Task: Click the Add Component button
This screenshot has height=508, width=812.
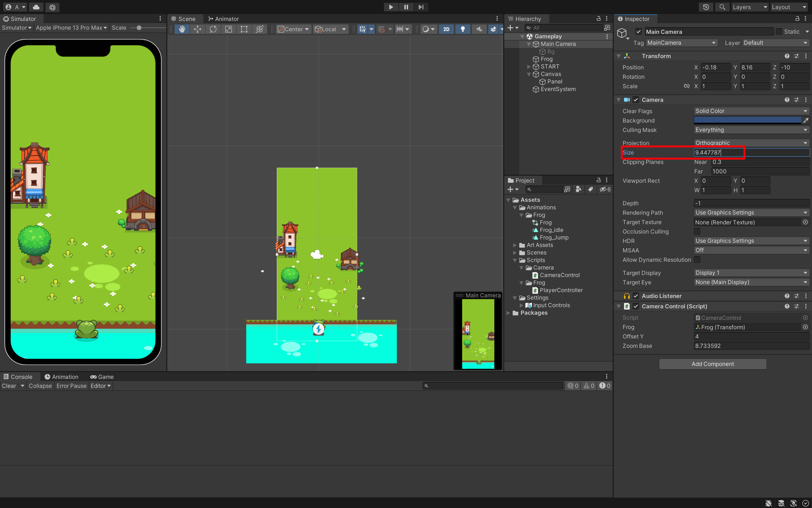Action: tap(713, 364)
